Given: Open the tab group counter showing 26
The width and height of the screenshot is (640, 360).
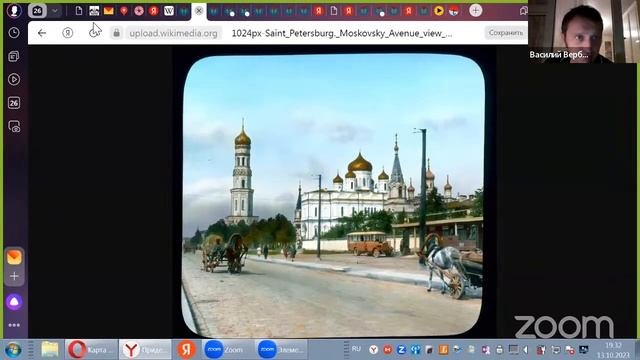Looking at the screenshot, I should point(37,11).
